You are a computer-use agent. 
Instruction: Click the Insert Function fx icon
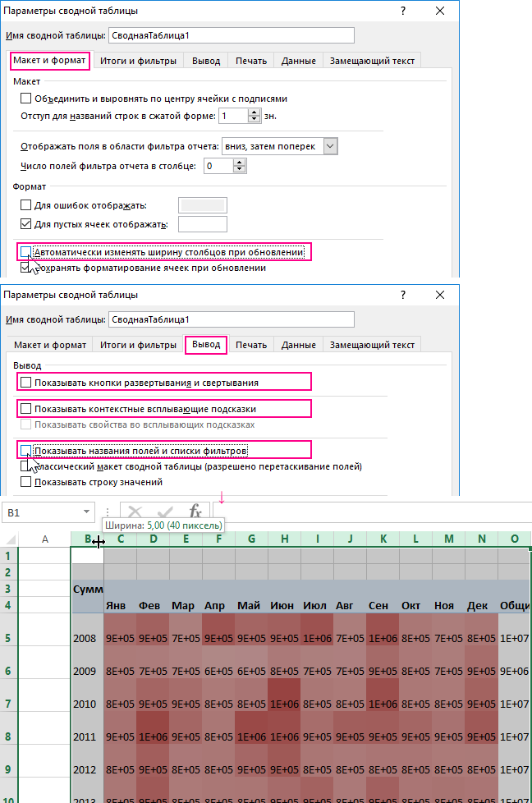pyautogui.click(x=195, y=512)
